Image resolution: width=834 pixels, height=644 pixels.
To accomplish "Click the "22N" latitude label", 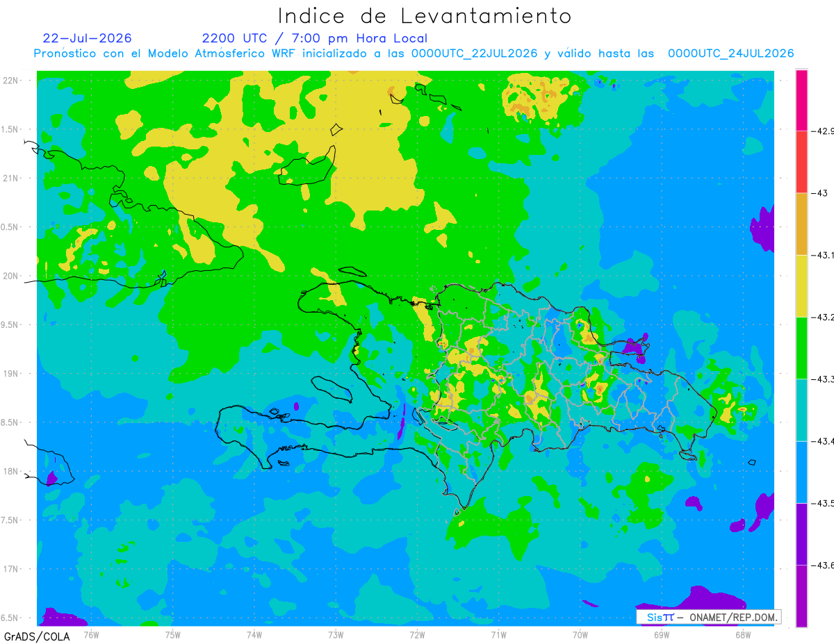I will [11, 80].
